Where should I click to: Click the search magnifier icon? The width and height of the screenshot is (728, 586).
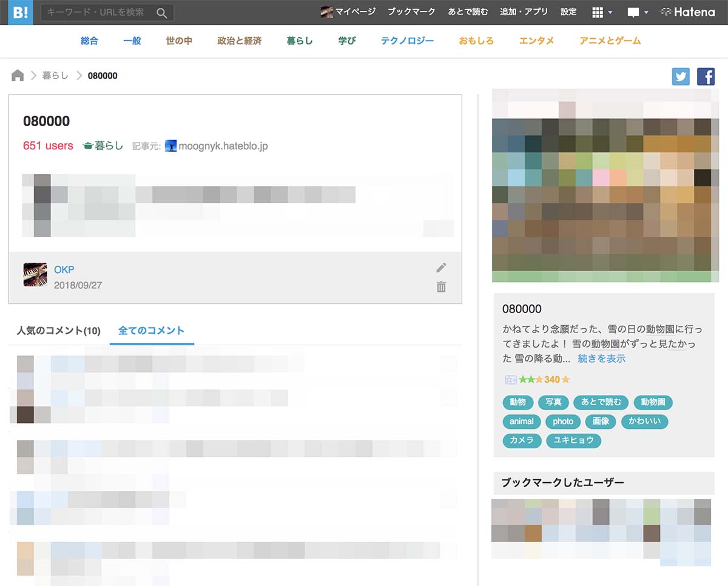coord(162,13)
